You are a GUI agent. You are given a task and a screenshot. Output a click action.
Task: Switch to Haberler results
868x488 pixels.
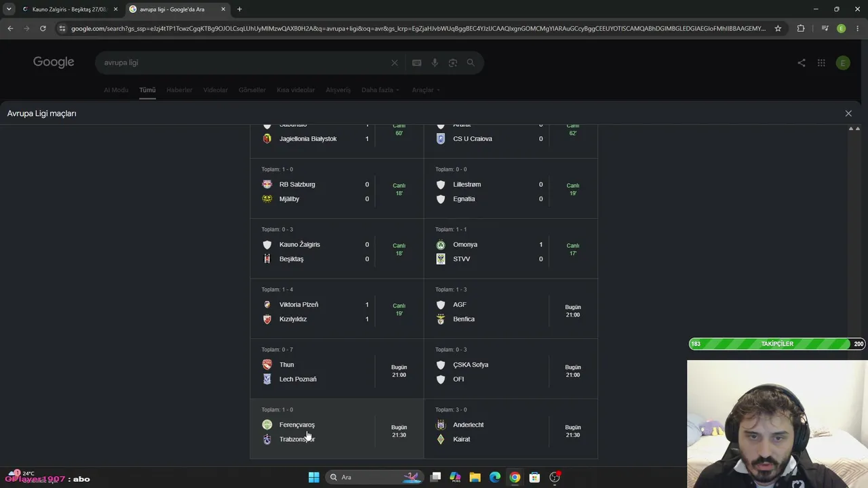click(180, 90)
